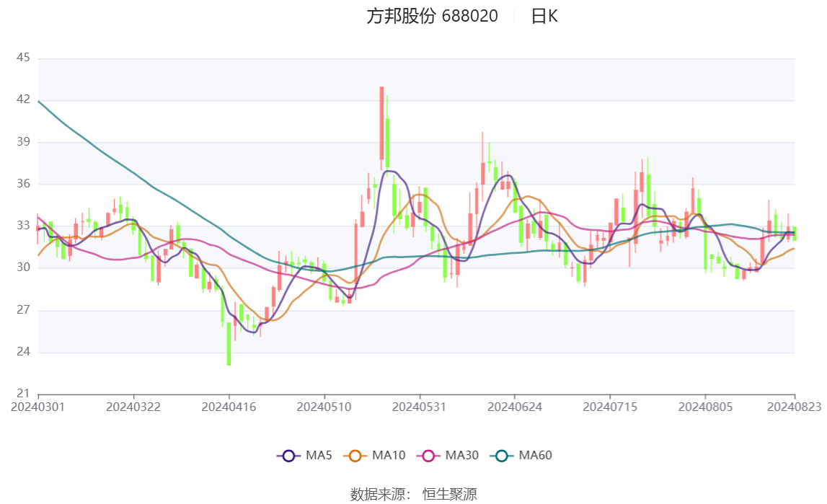Toggle the MA10 legend series
827x504 pixels.
374,456
